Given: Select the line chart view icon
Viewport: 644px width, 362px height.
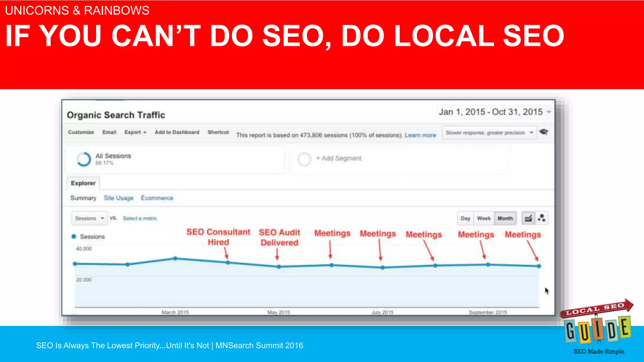Looking at the screenshot, I should [x=528, y=218].
